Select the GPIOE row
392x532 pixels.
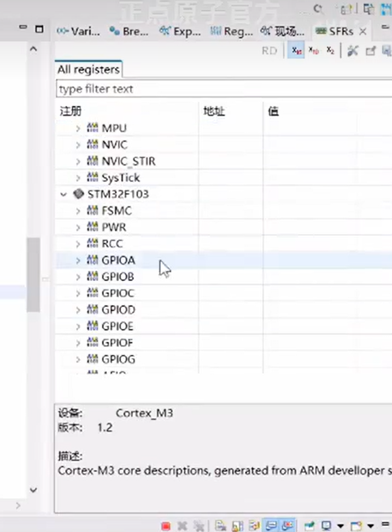[x=224, y=326]
